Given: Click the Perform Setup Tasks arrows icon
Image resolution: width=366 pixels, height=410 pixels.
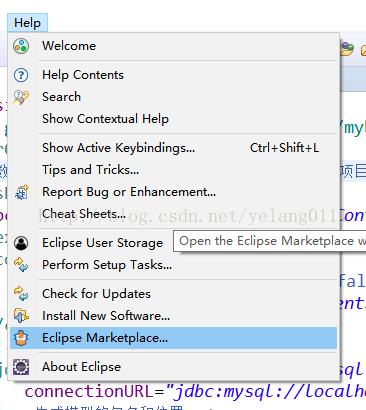Looking at the screenshot, I should (x=21, y=265).
